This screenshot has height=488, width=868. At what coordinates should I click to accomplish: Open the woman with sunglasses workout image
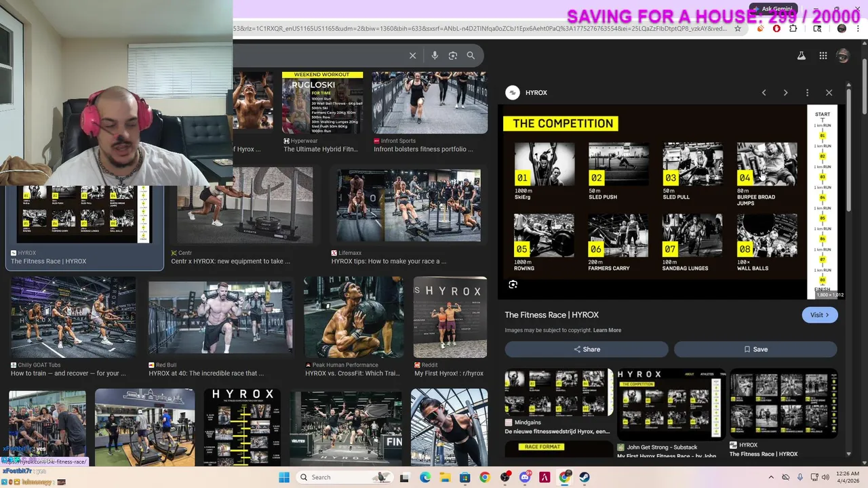click(449, 427)
